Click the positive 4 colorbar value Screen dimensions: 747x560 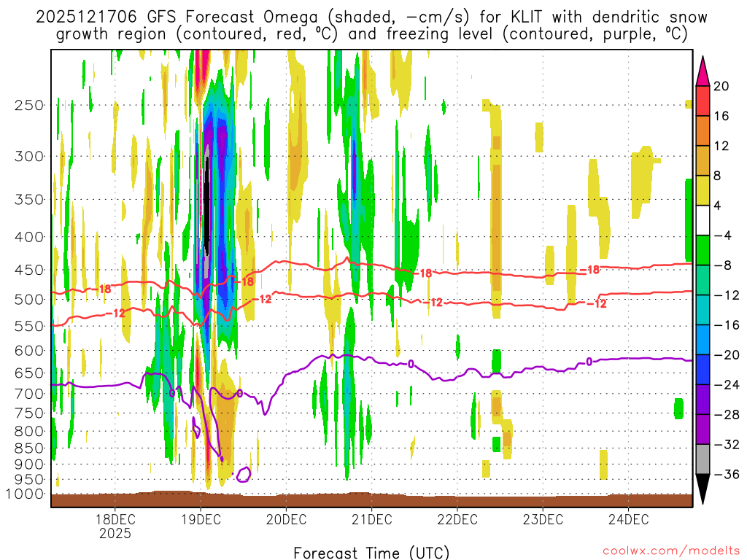pos(718,206)
